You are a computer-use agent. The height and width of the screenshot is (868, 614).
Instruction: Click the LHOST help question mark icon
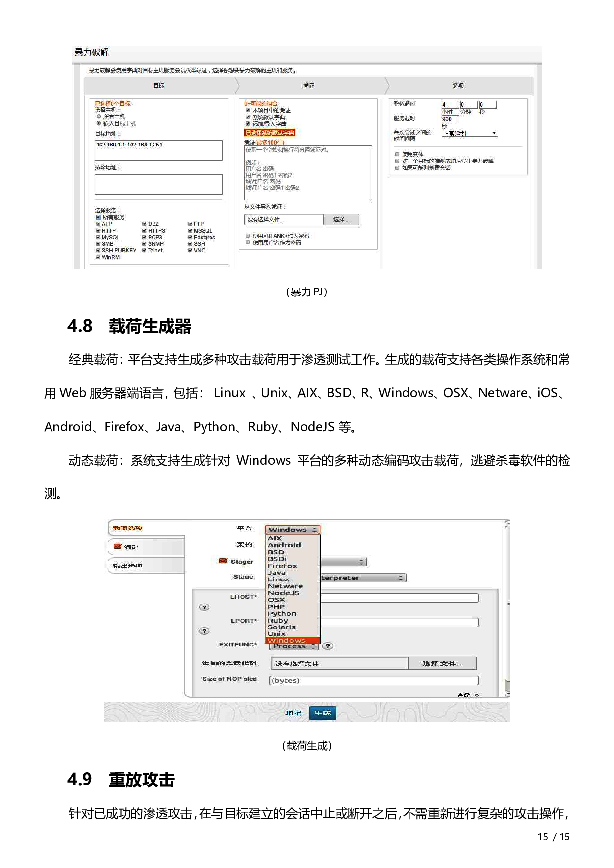[x=204, y=607]
